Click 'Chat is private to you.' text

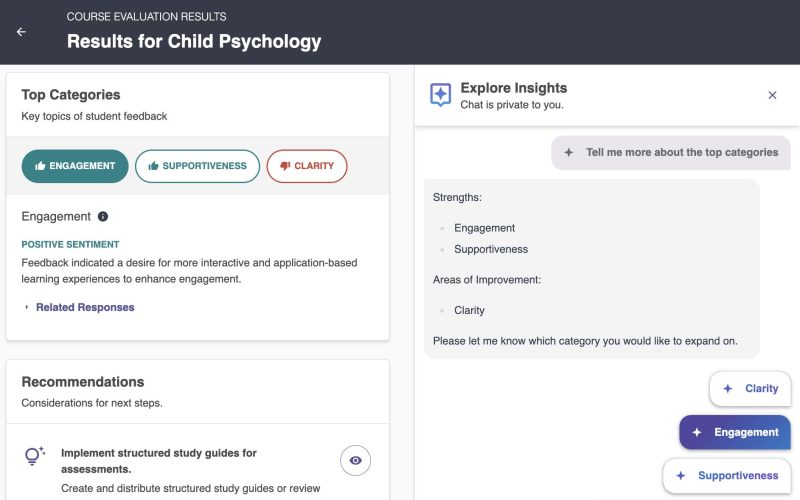coord(512,105)
